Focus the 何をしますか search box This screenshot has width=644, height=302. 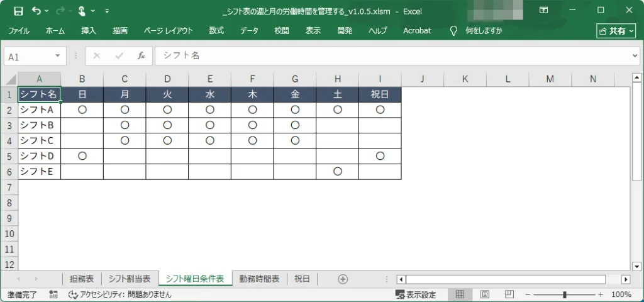coord(484,31)
